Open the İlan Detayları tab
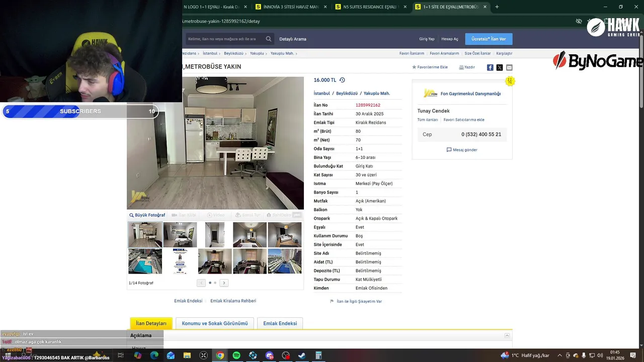This screenshot has height=362, width=644. pyautogui.click(x=151, y=323)
